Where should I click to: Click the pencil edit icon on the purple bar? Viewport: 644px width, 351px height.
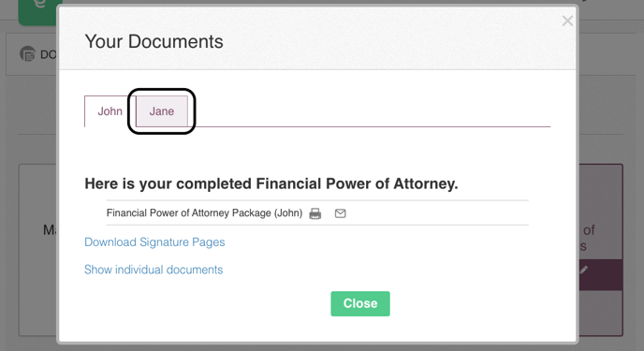coord(584,270)
